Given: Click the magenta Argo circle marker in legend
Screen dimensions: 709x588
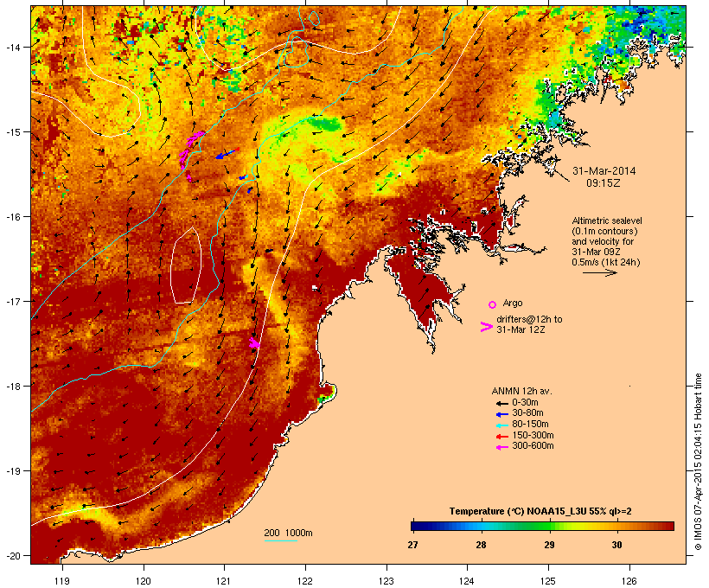Looking at the screenshot, I should click(x=493, y=304).
